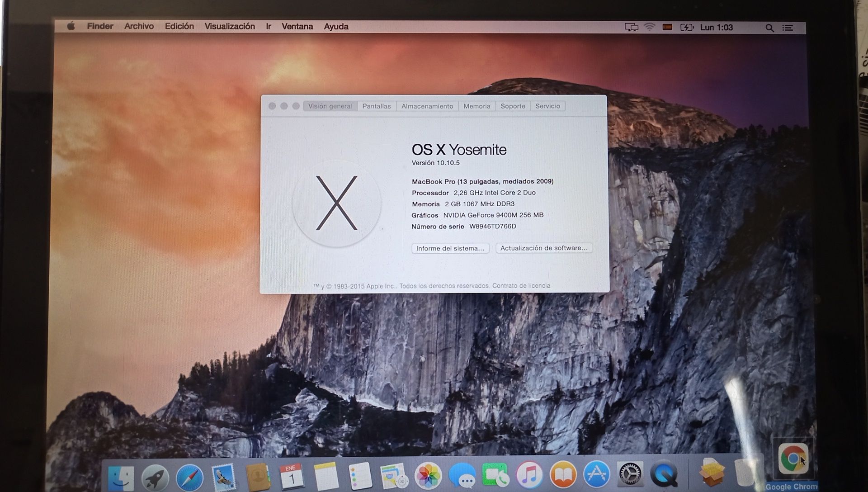Open the Finder menu
This screenshot has width=868, height=492.
(x=100, y=26)
